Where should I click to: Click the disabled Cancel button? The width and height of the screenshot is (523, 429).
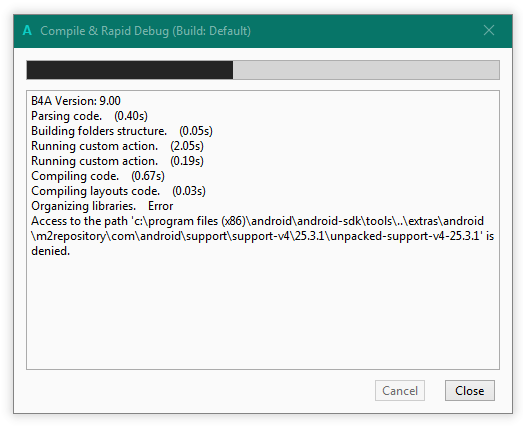coord(400,390)
